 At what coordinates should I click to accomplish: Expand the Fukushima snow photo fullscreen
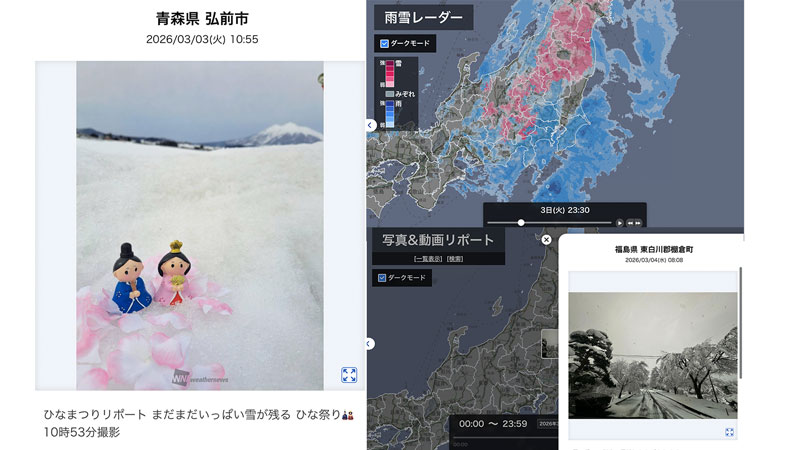coord(730,432)
